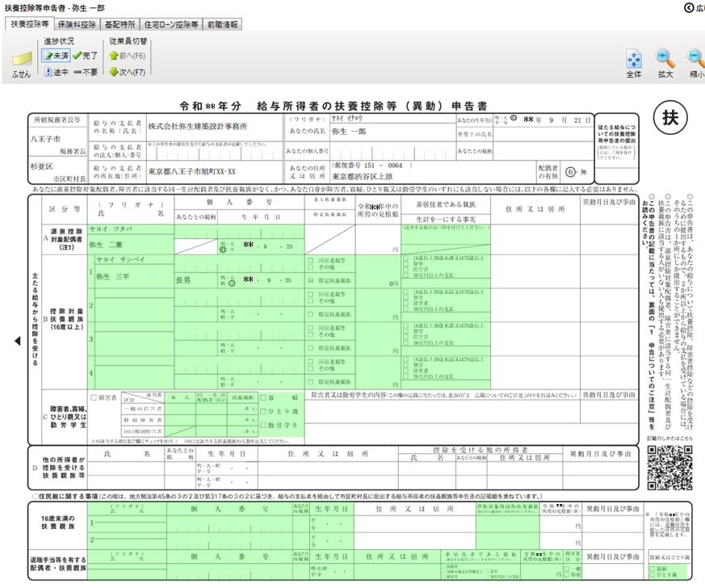The height and width of the screenshot is (588, 705).
Task: Check the 障害者 checkbox
Action: click(x=92, y=397)
